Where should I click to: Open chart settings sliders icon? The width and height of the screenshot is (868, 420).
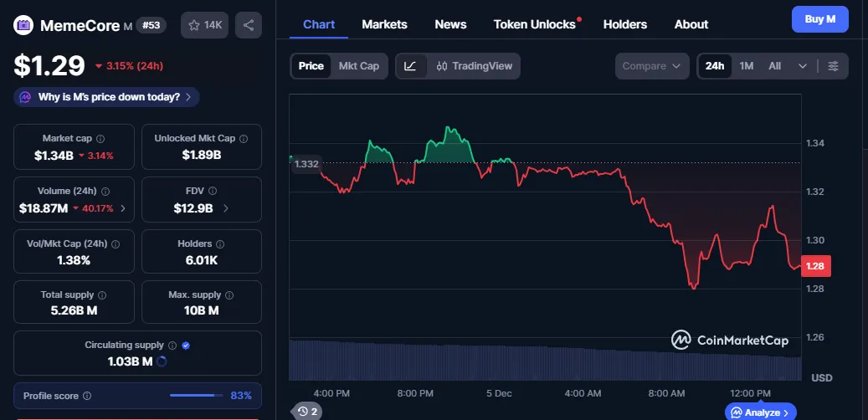click(x=833, y=66)
